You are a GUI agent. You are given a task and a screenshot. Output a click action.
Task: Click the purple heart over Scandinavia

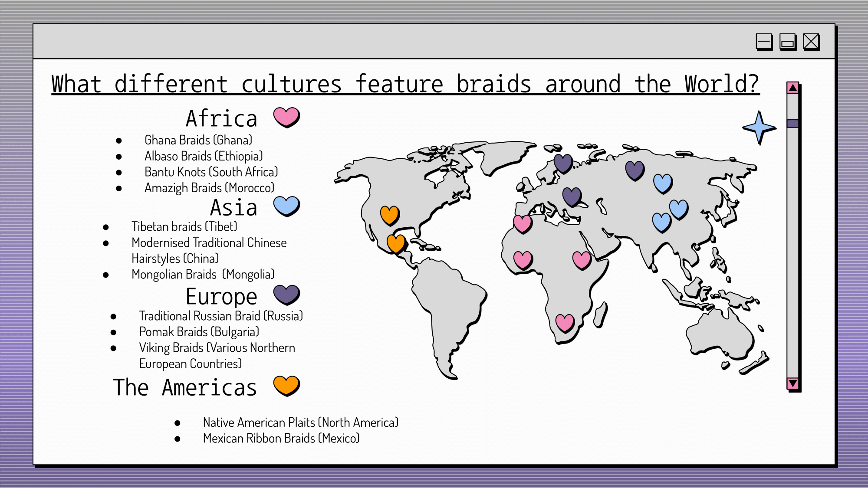563,163
